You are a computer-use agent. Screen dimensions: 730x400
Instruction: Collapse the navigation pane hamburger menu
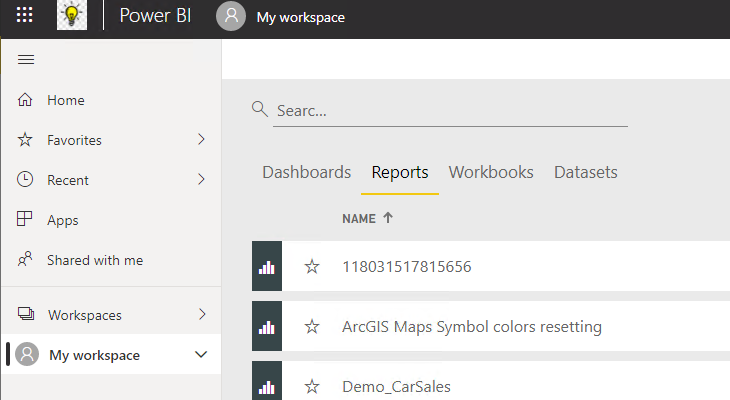[26, 60]
